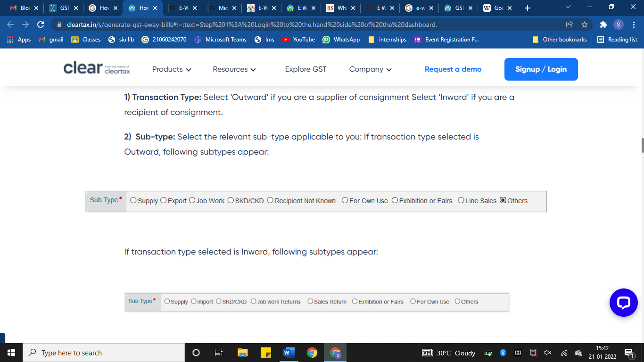This screenshot has height=362, width=644.
Task: Open Chrome's three-dot menu
Action: 634,25
